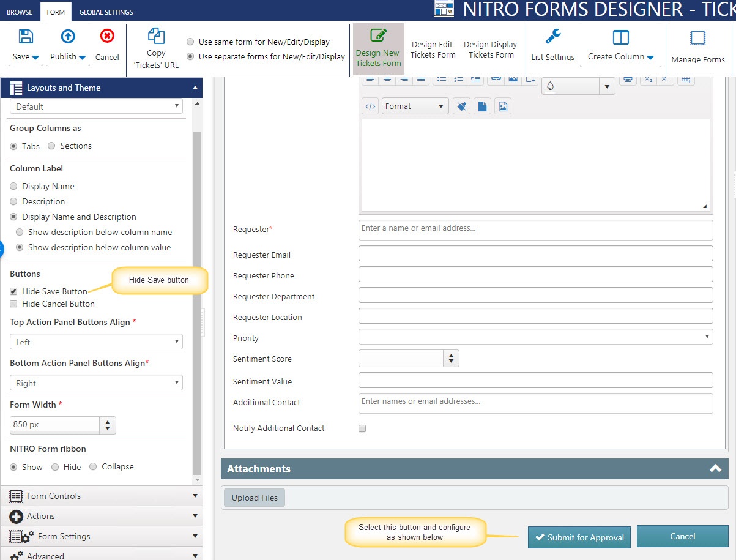Expand the Form Controls panel
The height and width of the screenshot is (560, 736).
pos(100,496)
